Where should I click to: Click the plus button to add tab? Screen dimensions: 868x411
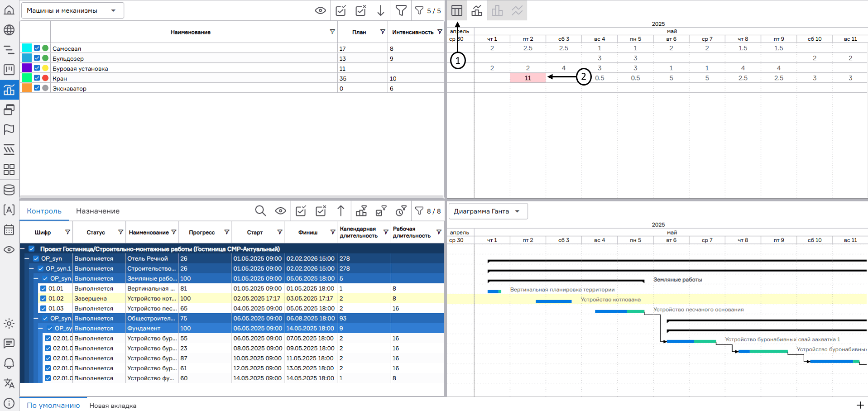(x=860, y=405)
